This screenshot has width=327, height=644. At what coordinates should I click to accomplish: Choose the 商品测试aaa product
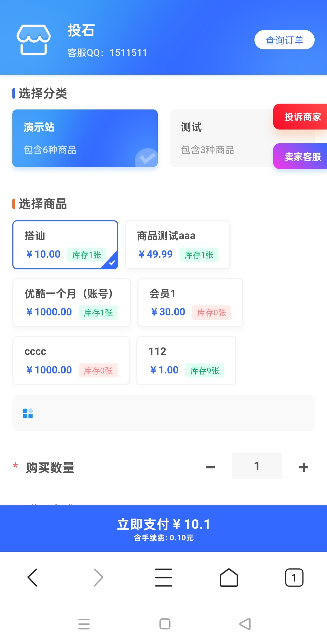point(177,245)
